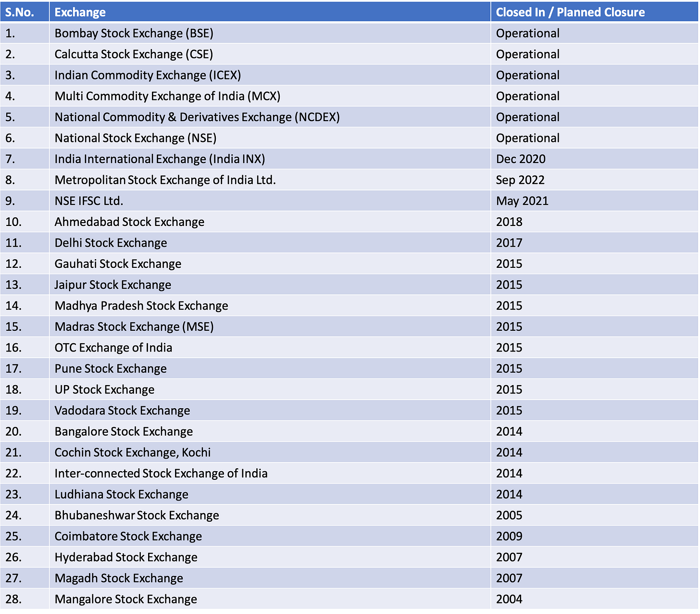Select 'Pune Stock Exchange' cell

tap(270, 368)
